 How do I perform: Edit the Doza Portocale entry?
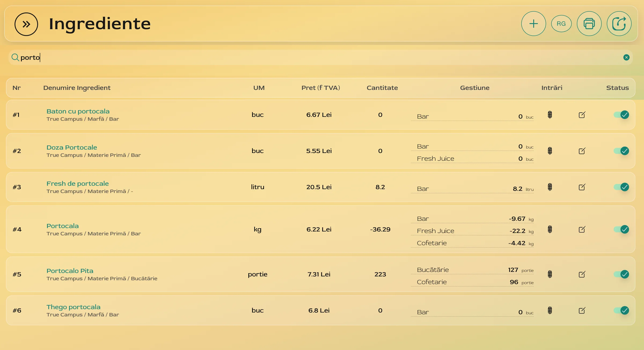click(x=582, y=151)
